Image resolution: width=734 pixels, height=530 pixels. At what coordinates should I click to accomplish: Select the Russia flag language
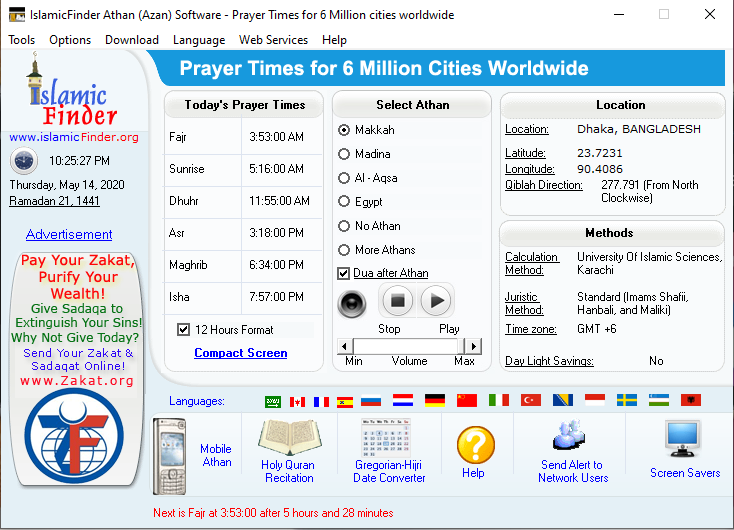371,401
